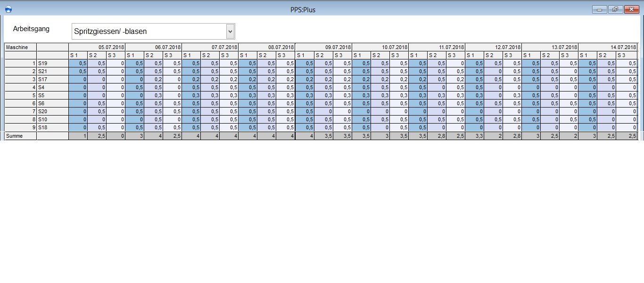This screenshot has height=283, width=644.
Task: Select the 13.07.2018 date header
Action: pyautogui.click(x=550, y=47)
